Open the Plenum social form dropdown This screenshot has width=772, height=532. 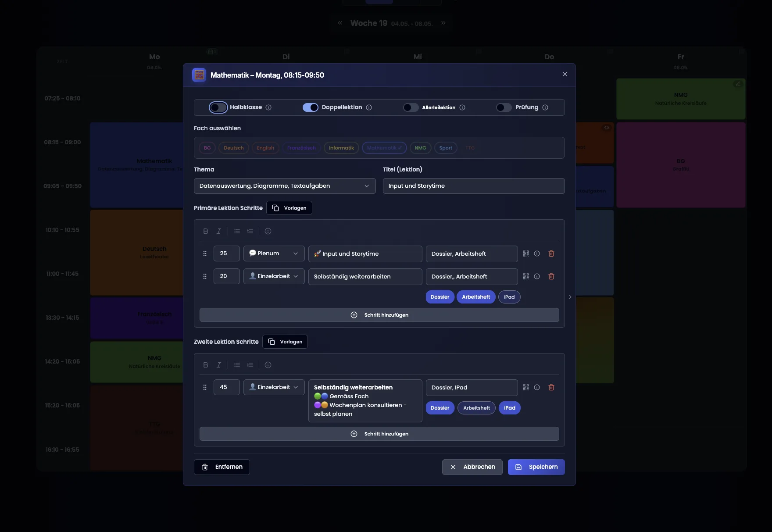click(x=274, y=254)
